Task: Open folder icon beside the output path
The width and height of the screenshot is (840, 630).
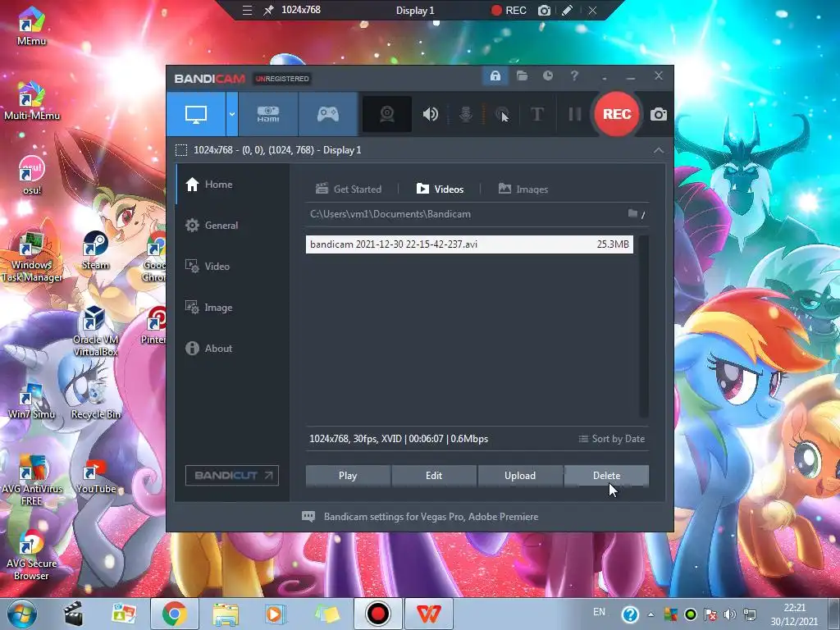Action: click(x=632, y=214)
